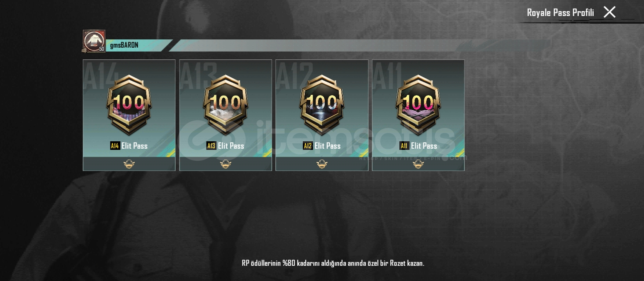The height and width of the screenshot is (281, 644).
Task: Open the A11 Elit Pass label
Action: point(418,146)
